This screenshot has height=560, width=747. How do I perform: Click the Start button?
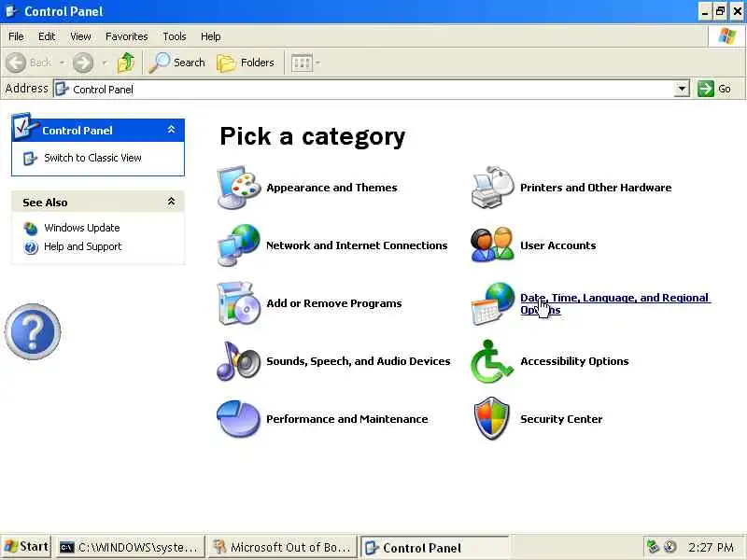click(26, 547)
